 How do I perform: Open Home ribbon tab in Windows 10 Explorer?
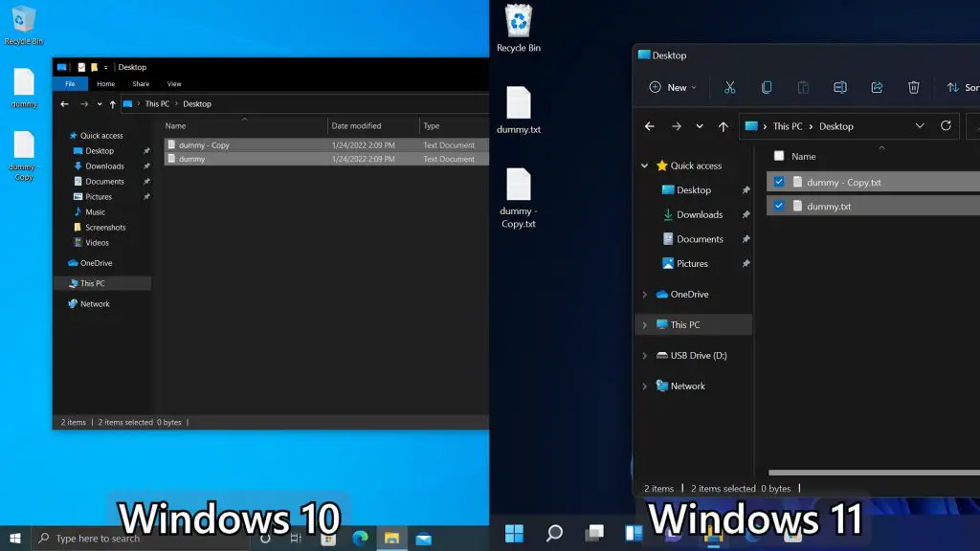pyautogui.click(x=105, y=84)
